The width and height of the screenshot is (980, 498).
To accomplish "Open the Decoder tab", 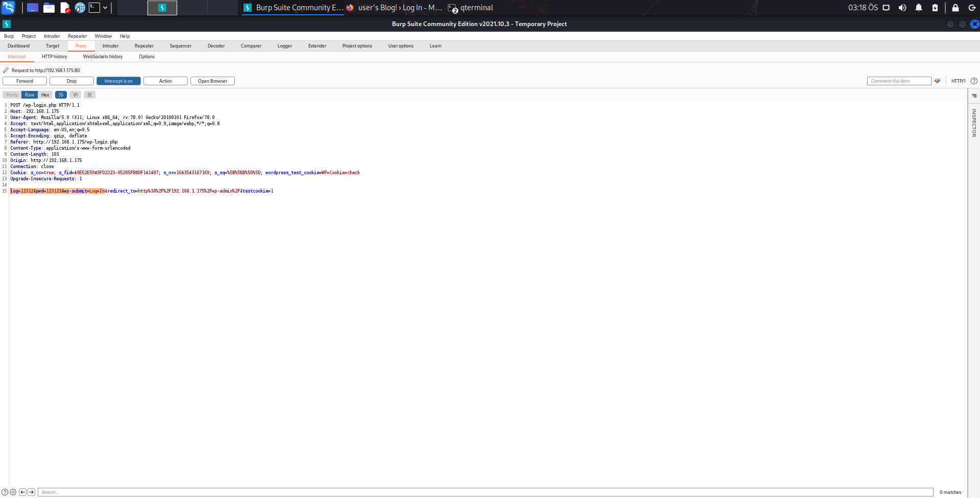I will coord(216,46).
